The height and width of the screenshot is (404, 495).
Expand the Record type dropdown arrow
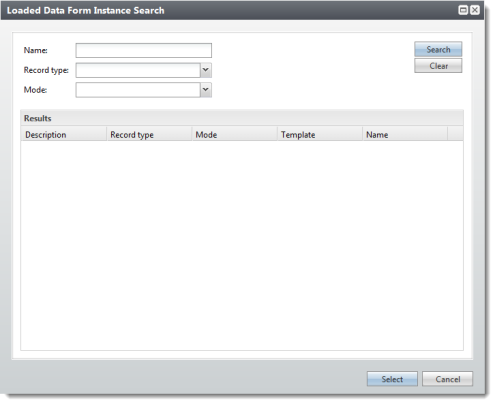coord(206,70)
